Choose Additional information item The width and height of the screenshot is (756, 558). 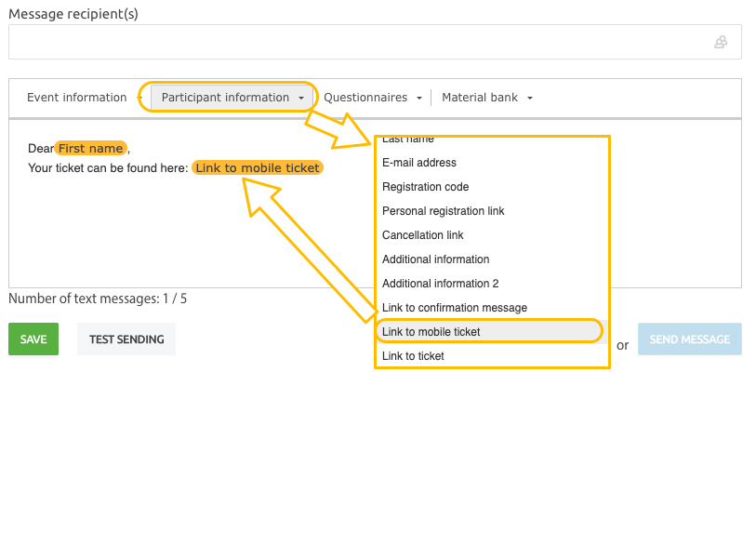click(491, 259)
